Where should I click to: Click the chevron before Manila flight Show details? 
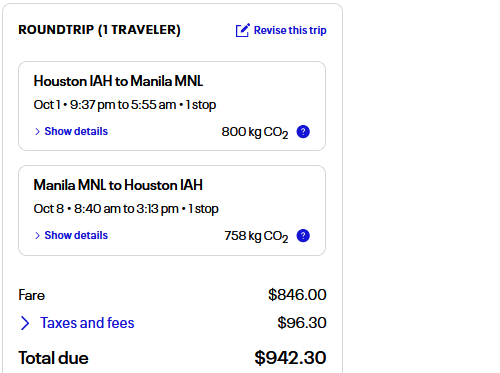[37, 236]
